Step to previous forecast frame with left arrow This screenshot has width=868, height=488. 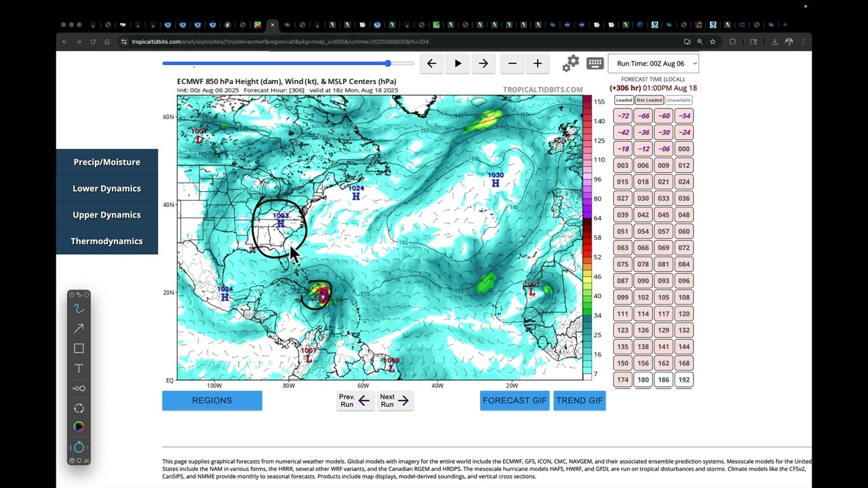[431, 64]
